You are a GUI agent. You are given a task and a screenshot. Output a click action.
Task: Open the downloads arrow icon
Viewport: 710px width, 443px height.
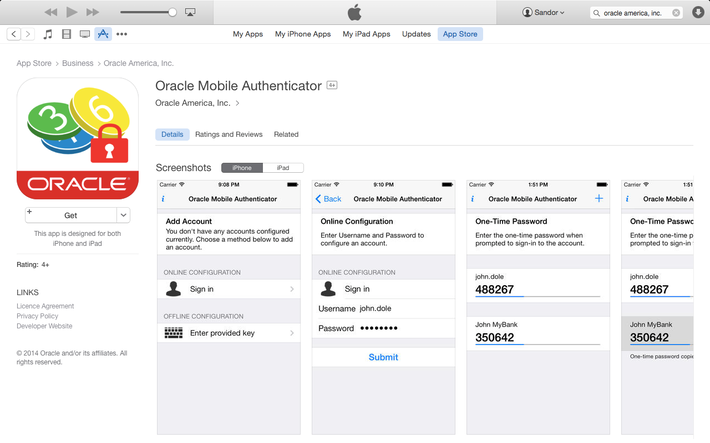[698, 12]
